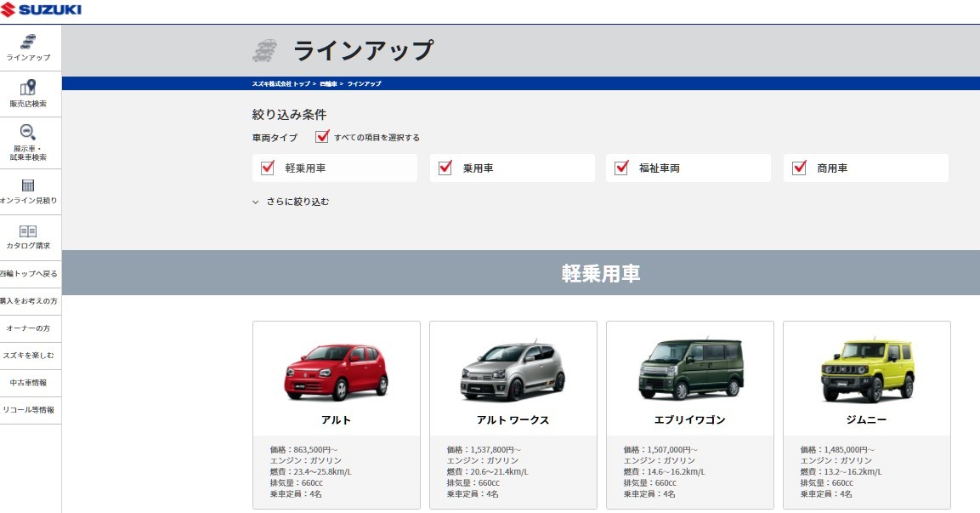Go to 四輪トップへ戻る in sidebar
This screenshot has height=513, width=980.
29,274
